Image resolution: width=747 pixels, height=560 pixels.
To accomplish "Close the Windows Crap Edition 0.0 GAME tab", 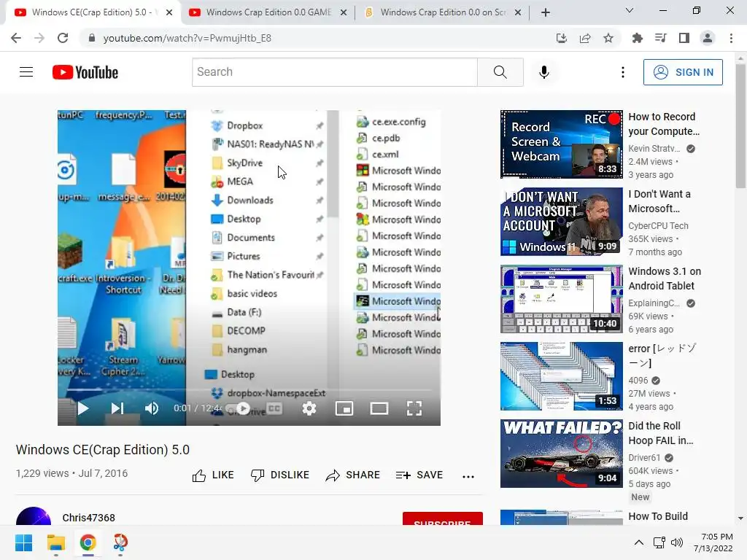I will point(344,13).
